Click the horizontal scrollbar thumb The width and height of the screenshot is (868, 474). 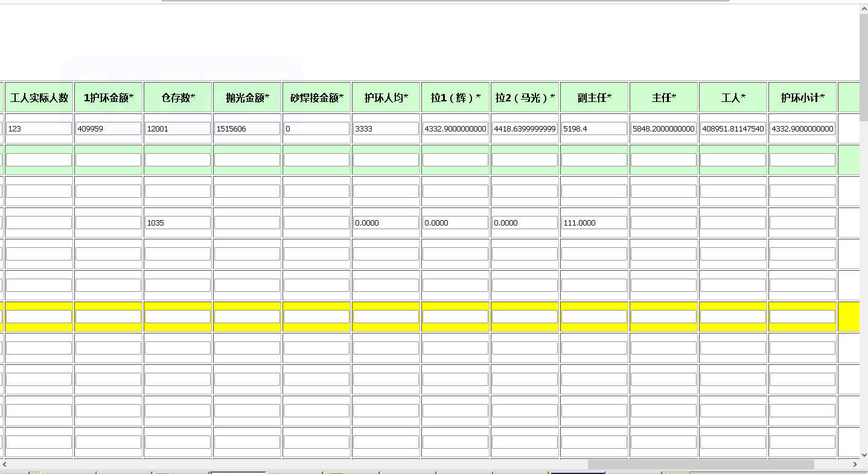point(700,464)
